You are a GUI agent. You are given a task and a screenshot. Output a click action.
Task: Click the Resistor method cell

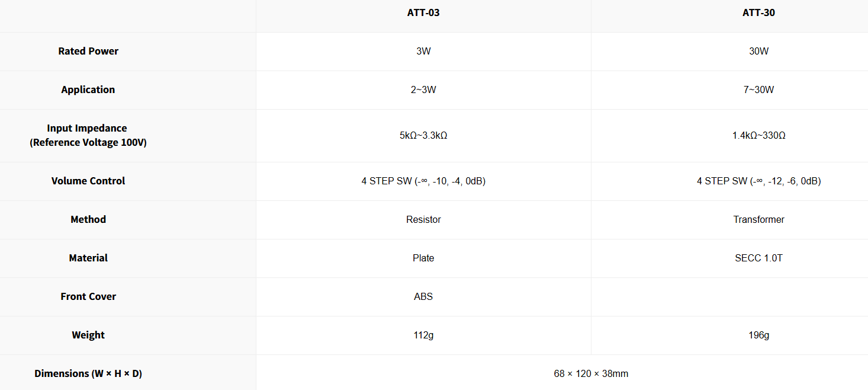pyautogui.click(x=423, y=219)
